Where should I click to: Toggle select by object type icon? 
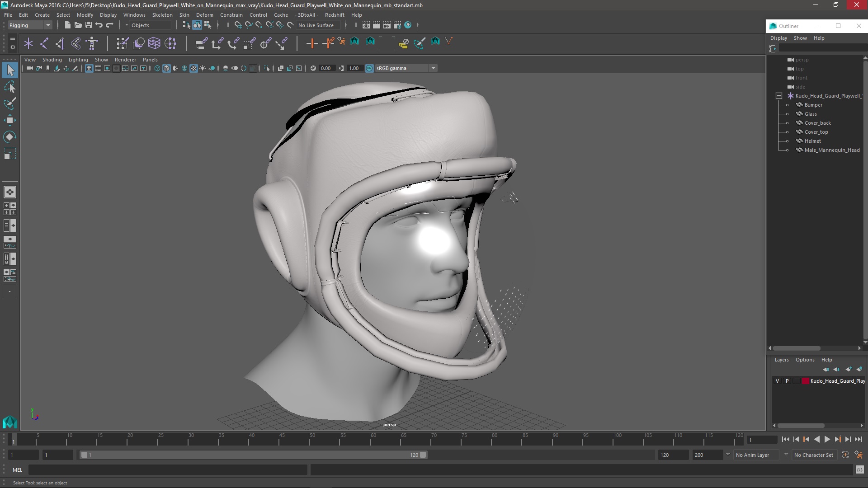(x=197, y=25)
